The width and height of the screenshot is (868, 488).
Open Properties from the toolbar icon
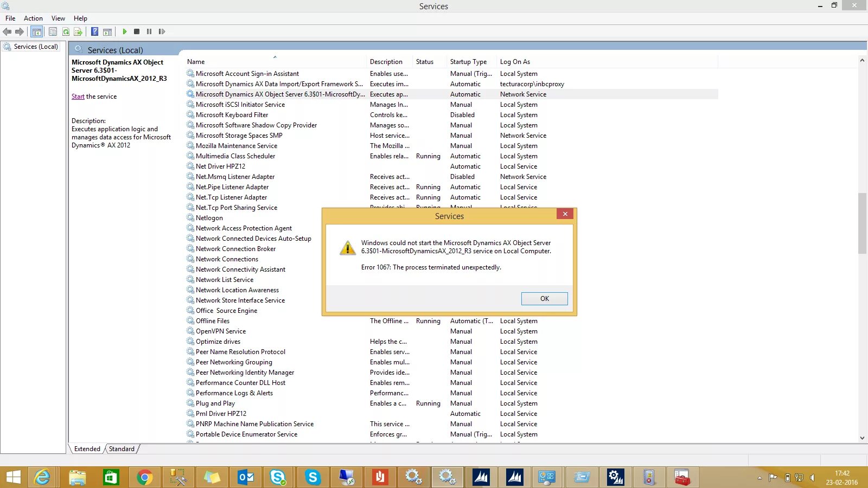click(53, 31)
